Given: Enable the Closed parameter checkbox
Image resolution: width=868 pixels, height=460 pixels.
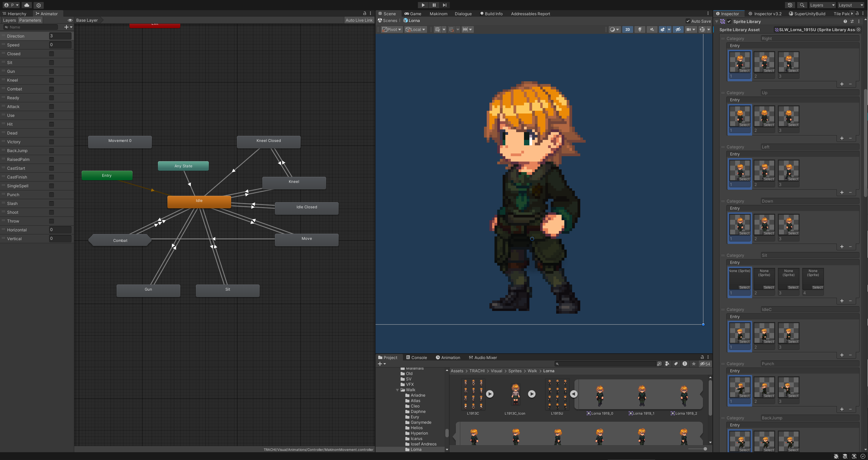Looking at the screenshot, I should [52, 54].
